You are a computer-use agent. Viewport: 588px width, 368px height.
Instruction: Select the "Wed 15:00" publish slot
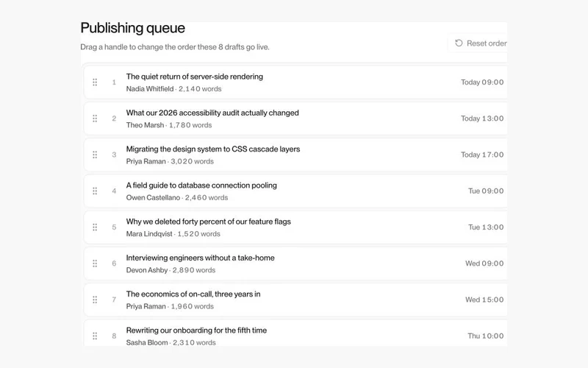(484, 300)
